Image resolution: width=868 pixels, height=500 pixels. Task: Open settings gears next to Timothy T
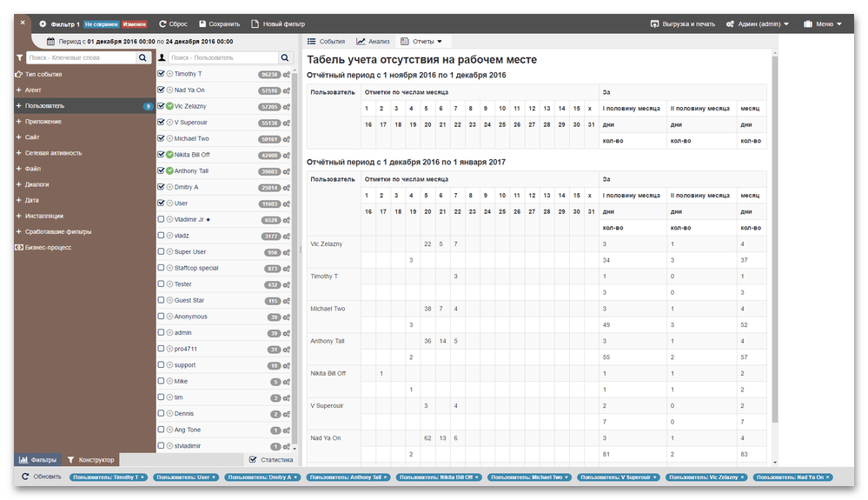(287, 75)
